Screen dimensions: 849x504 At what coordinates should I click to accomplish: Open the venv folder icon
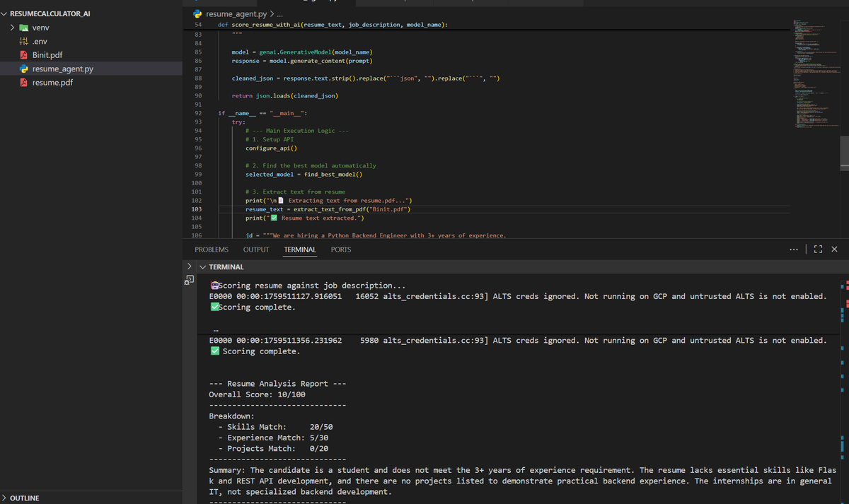(24, 28)
